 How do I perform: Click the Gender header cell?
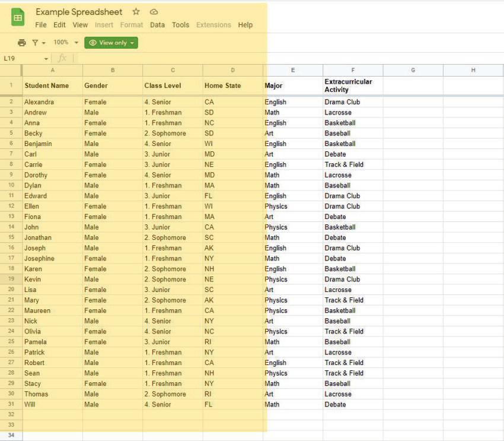(113, 85)
